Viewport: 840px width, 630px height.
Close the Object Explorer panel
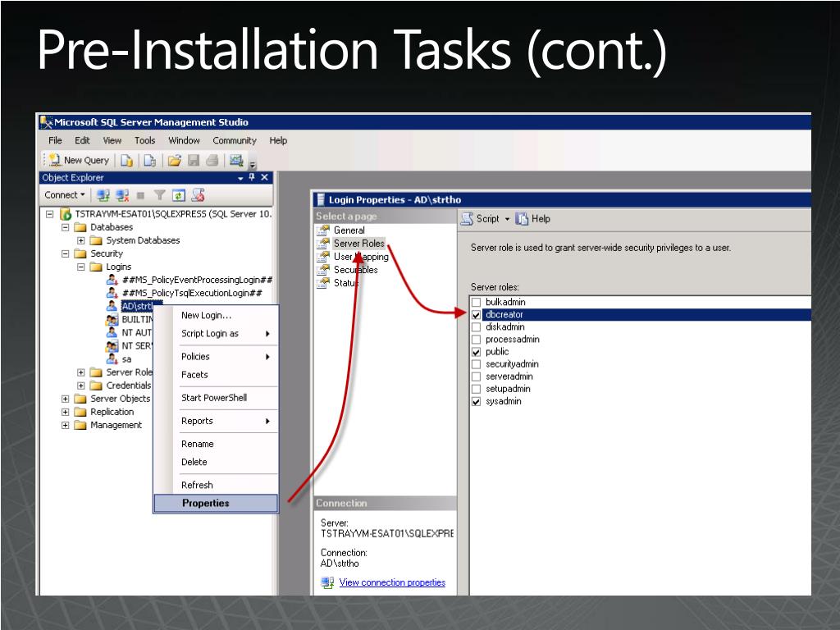tap(264, 177)
